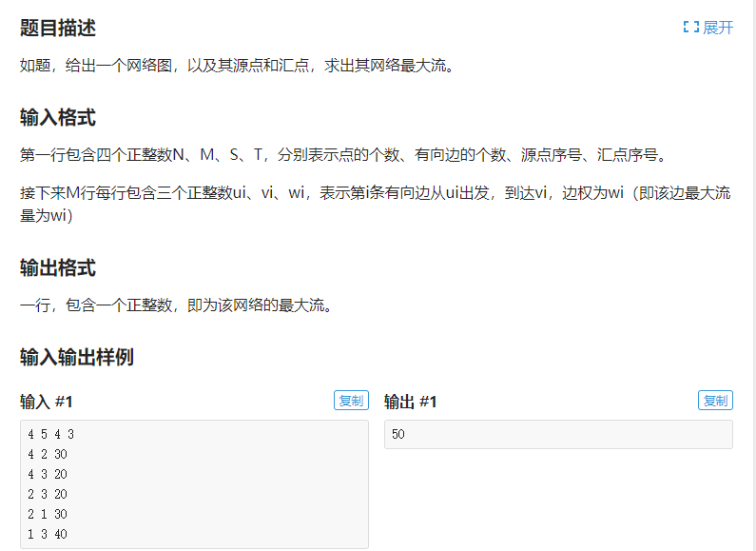Screen dimensions: 756x551
Task: Click the input line "4 5 4 3"
Action: coord(50,434)
